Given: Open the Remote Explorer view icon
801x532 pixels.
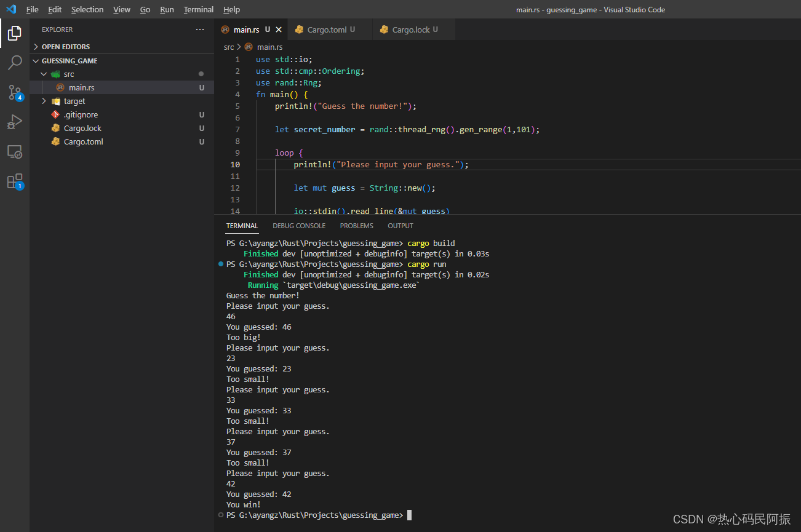Looking at the screenshot, I should [15, 151].
